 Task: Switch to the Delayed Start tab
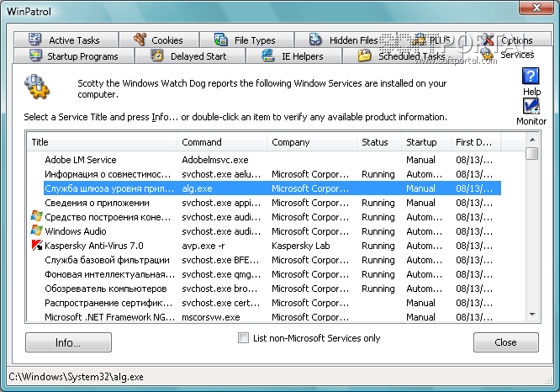pos(190,56)
